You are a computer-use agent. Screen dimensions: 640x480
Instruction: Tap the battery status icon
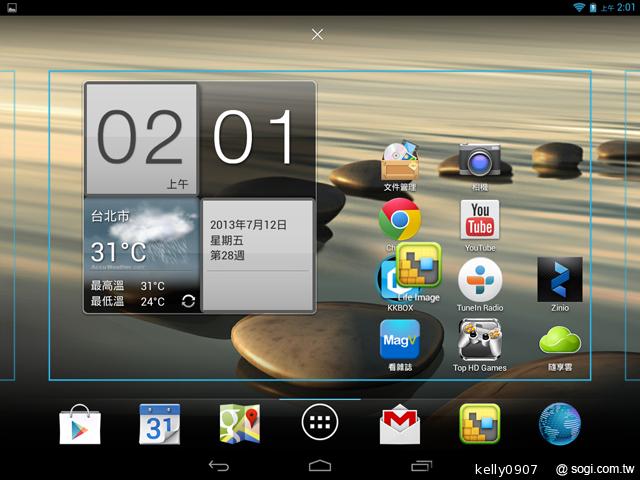point(593,7)
